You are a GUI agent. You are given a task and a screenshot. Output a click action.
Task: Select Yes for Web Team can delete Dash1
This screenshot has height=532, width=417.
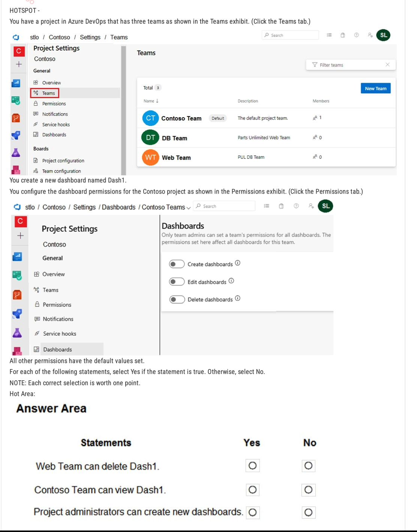(x=252, y=466)
